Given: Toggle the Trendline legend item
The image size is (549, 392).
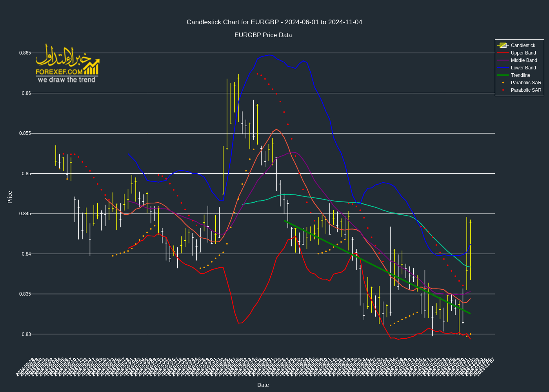Looking at the screenshot, I should tap(519, 75).
